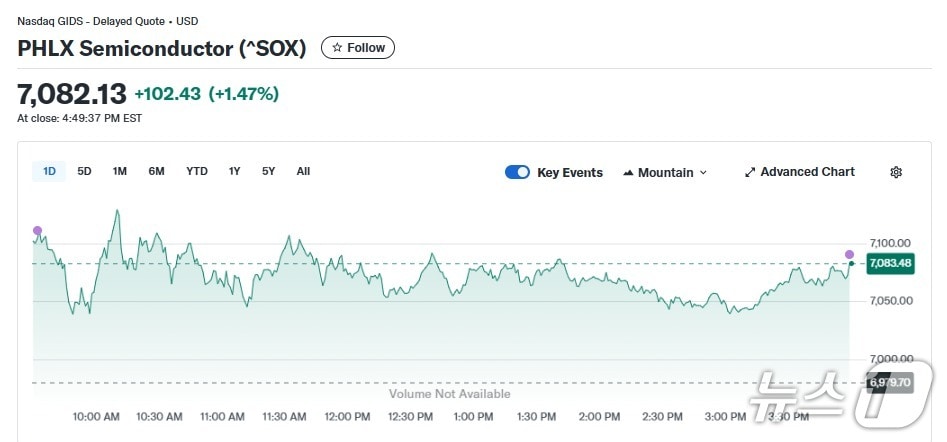
Task: Click the purple key event dot at chart start
Action: pos(38,231)
